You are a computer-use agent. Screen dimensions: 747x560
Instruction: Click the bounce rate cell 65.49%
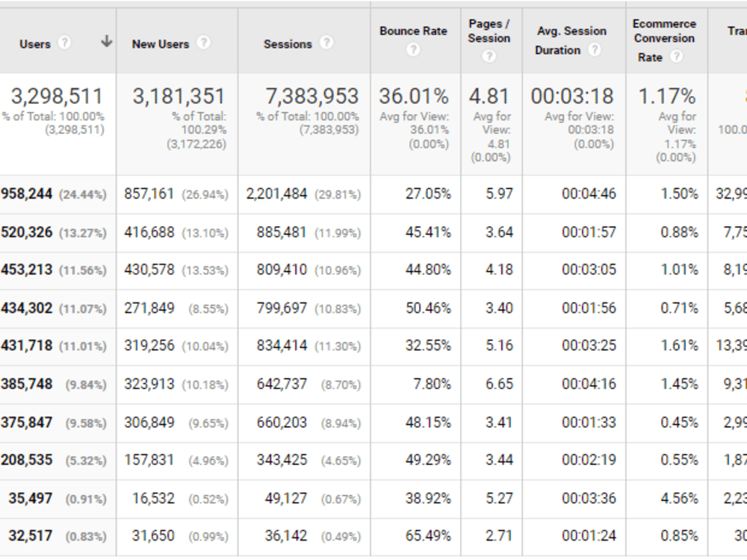pos(428,535)
